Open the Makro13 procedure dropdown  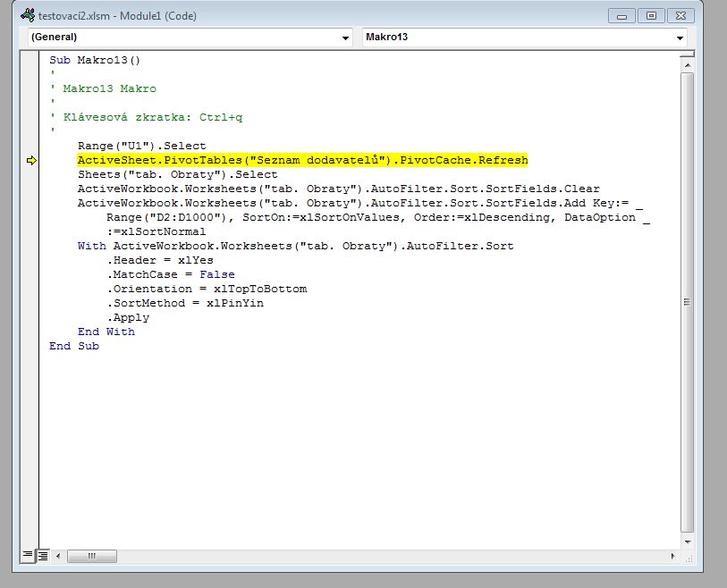[681, 38]
